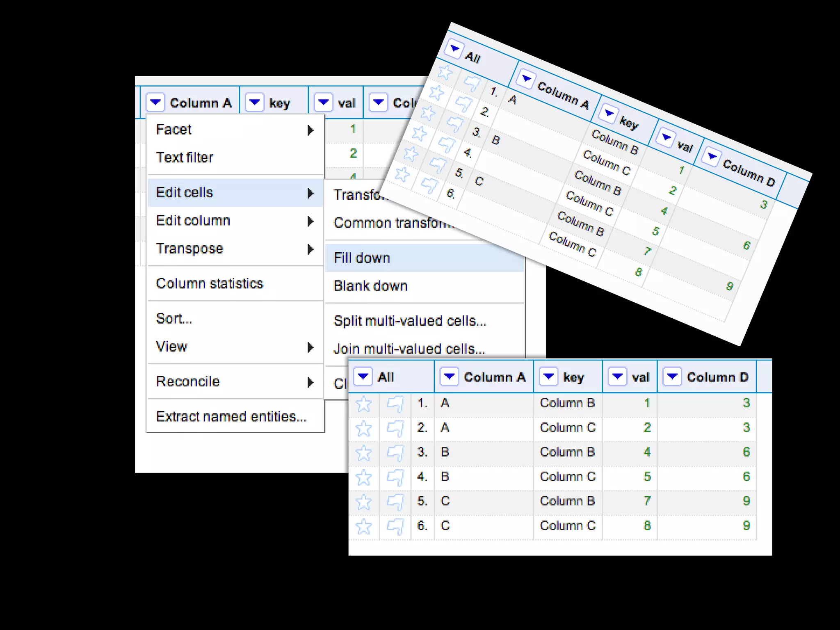Flag row 2 in bottom table
840x630 pixels.
(395, 429)
